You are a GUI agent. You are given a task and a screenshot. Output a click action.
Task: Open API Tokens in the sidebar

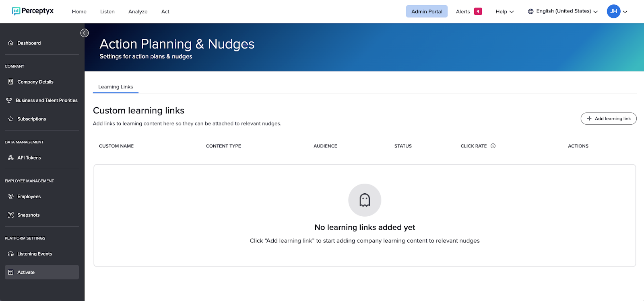[42, 158]
